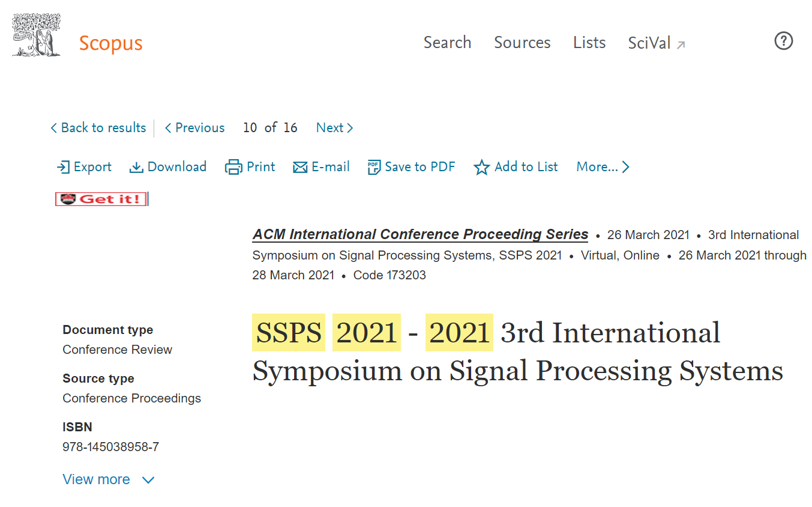Click the Add to List star icon
The width and height of the screenshot is (812, 507).
pyautogui.click(x=481, y=167)
